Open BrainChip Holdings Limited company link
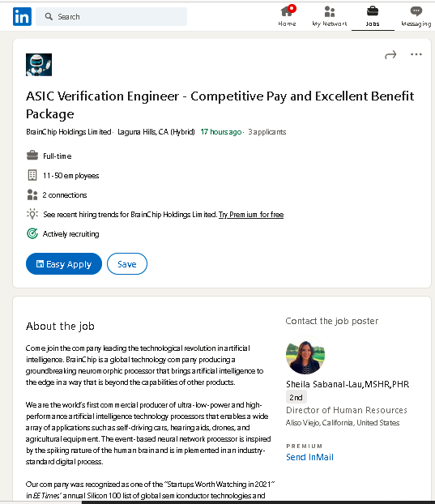 pos(69,132)
